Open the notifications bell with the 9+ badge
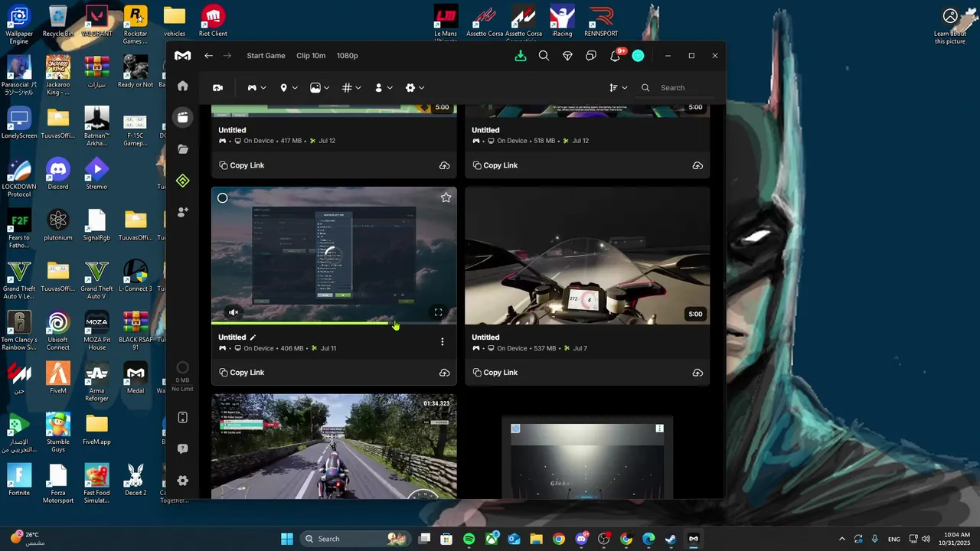 tap(616, 55)
